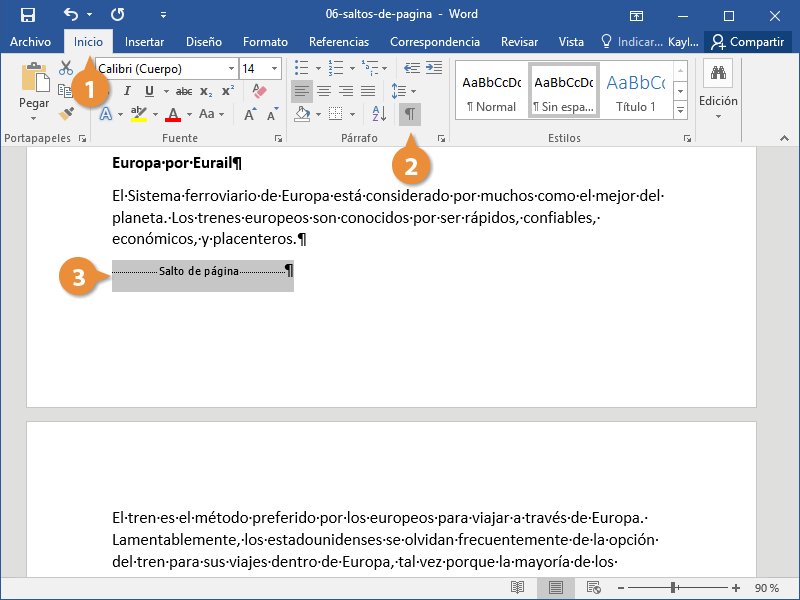Switch to Web Layout view
The height and width of the screenshot is (600, 800).
click(593, 588)
